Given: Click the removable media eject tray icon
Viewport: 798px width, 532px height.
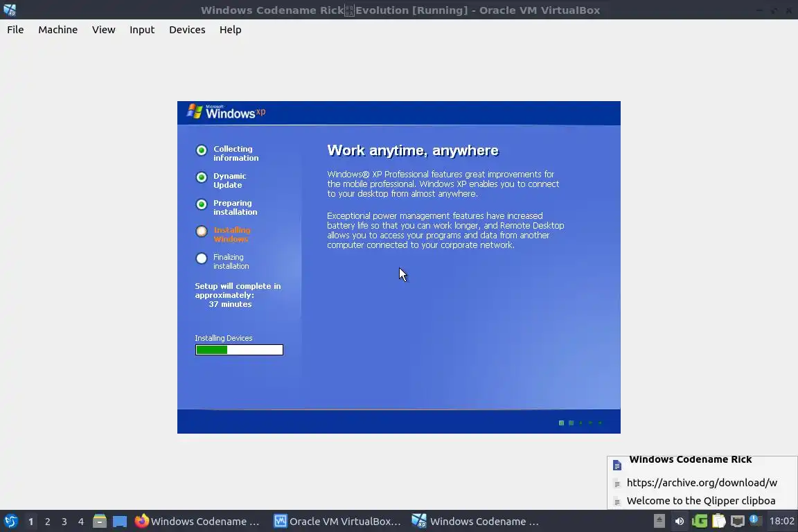Looking at the screenshot, I should click(659, 521).
